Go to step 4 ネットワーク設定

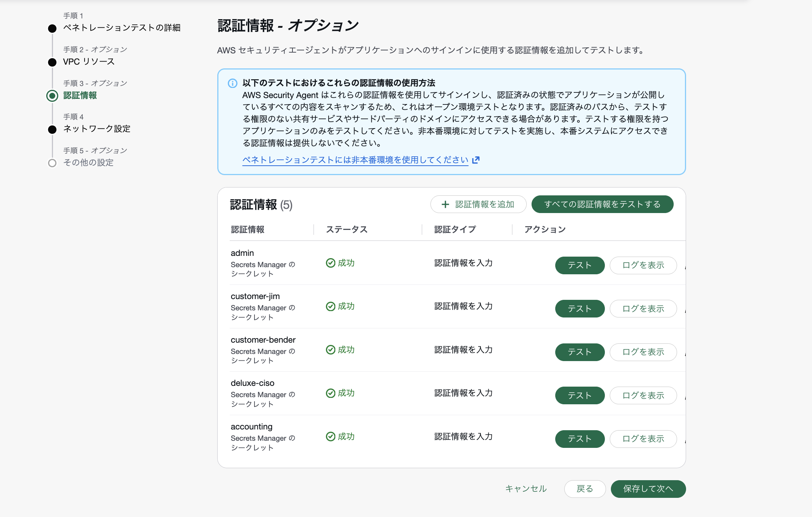coord(97,129)
